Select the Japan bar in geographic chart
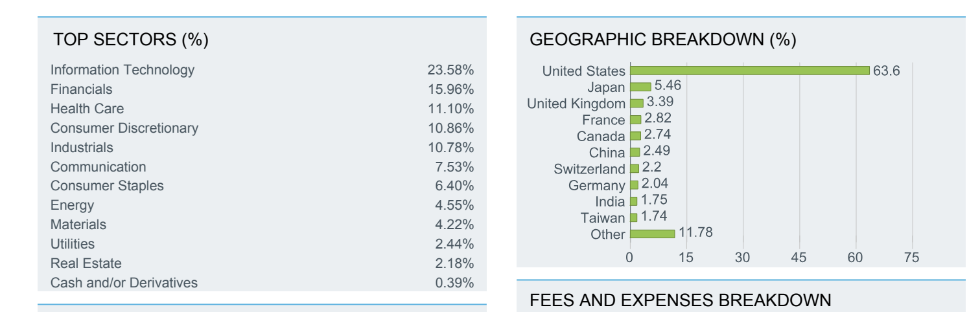980x312 pixels. (640, 87)
